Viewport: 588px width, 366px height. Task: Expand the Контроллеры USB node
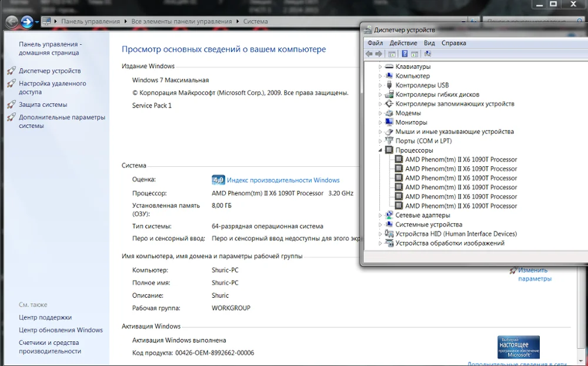380,85
